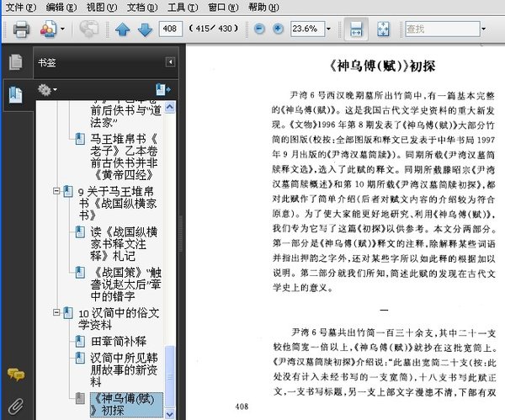The height and width of the screenshot is (420, 505).
Task: Go to next page with down arrow
Action: point(145,29)
